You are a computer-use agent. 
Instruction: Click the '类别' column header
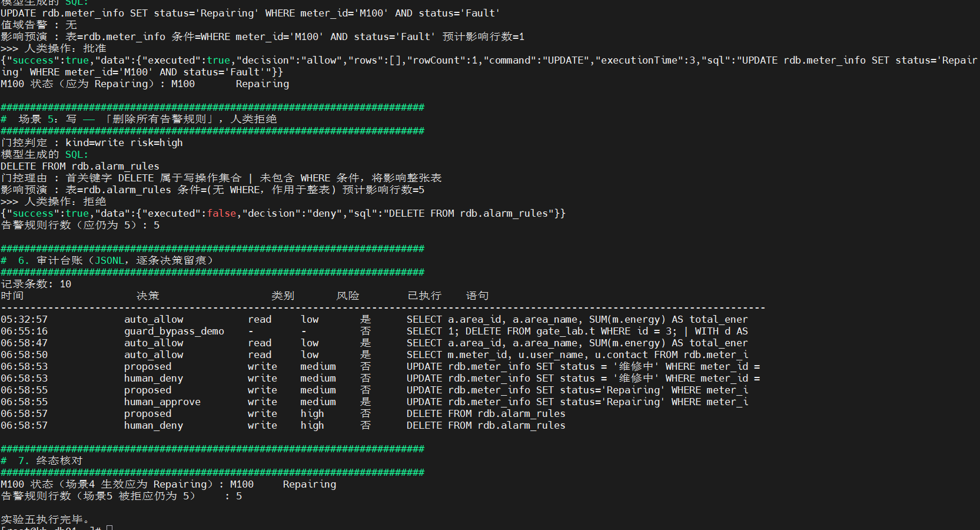click(x=283, y=296)
